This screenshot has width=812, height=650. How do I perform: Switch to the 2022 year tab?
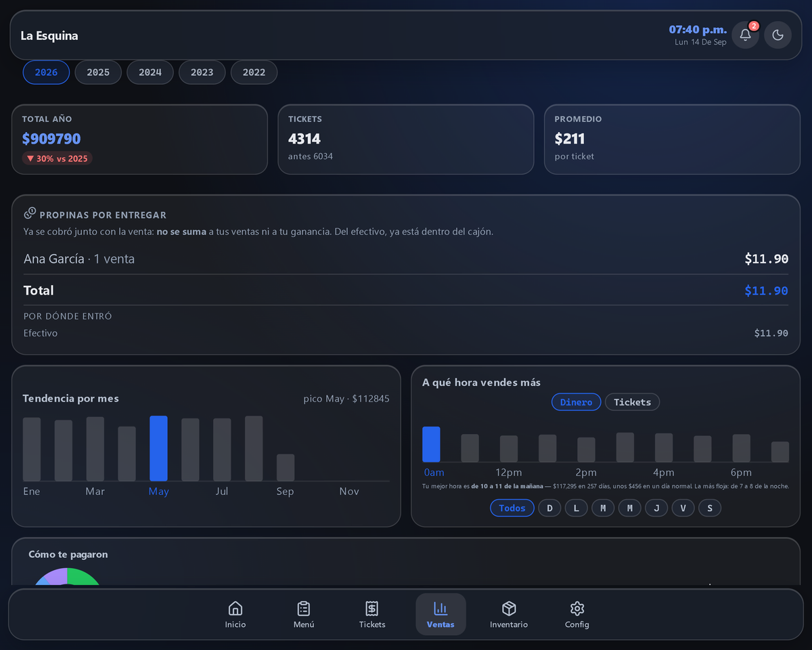coord(254,72)
